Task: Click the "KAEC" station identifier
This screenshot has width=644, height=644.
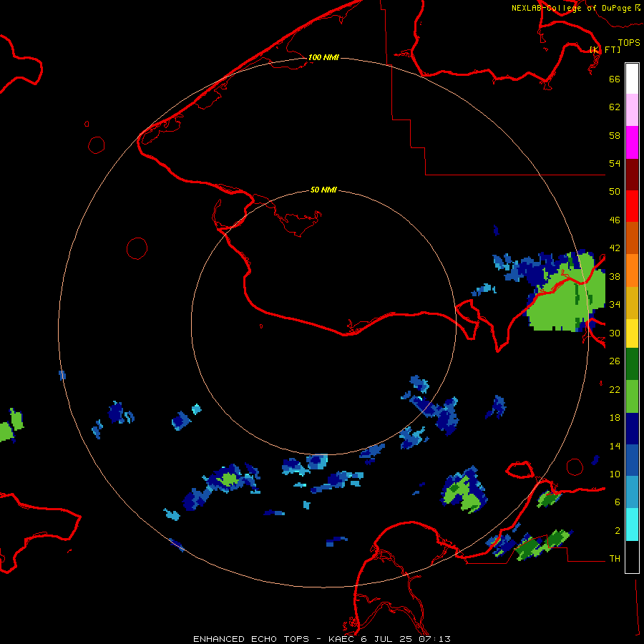Action: point(342,639)
